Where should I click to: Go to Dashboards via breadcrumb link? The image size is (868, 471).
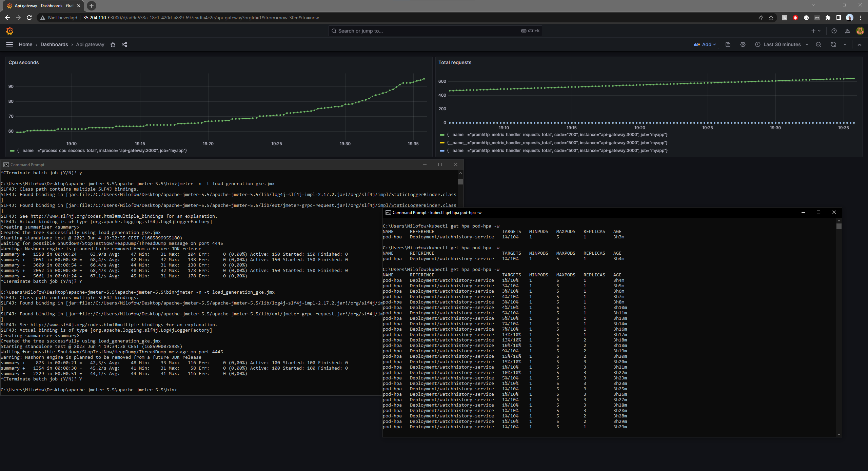coord(54,44)
